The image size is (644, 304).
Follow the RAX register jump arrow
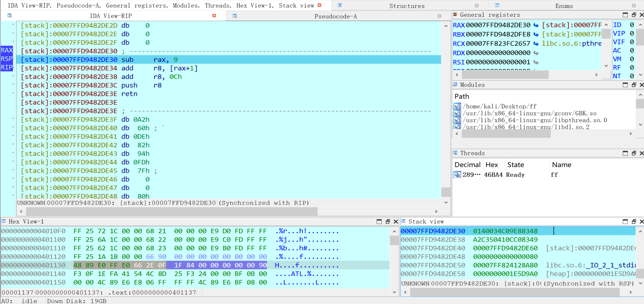[x=536, y=25]
